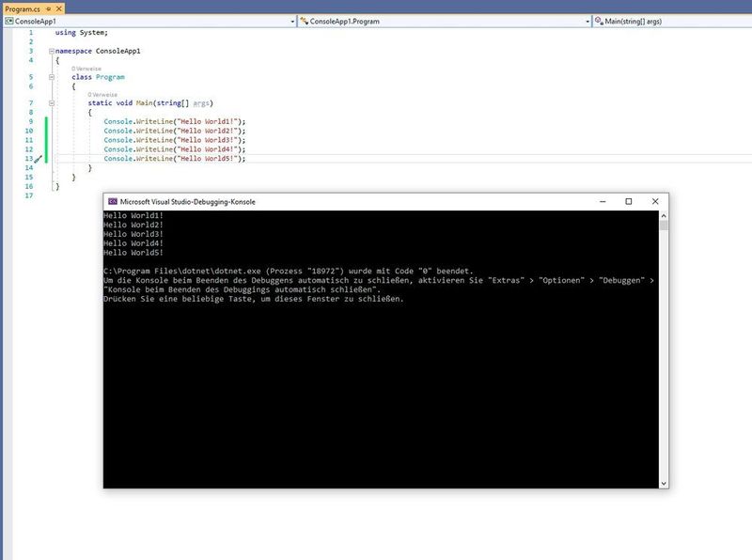
Task: Click 'Hello World5!' in console output
Action: (x=133, y=253)
